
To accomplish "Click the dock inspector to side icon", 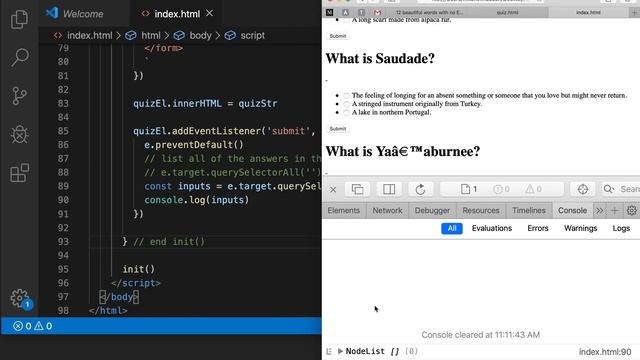I will 389,189.
